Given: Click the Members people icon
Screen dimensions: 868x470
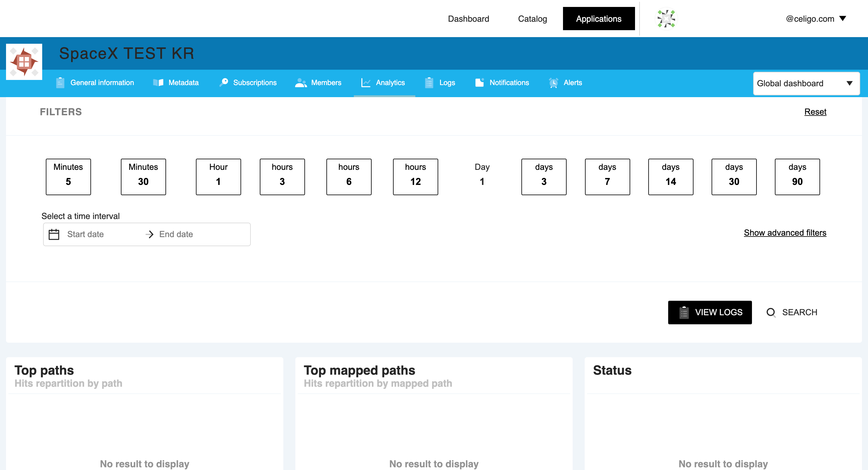Looking at the screenshot, I should [x=300, y=83].
